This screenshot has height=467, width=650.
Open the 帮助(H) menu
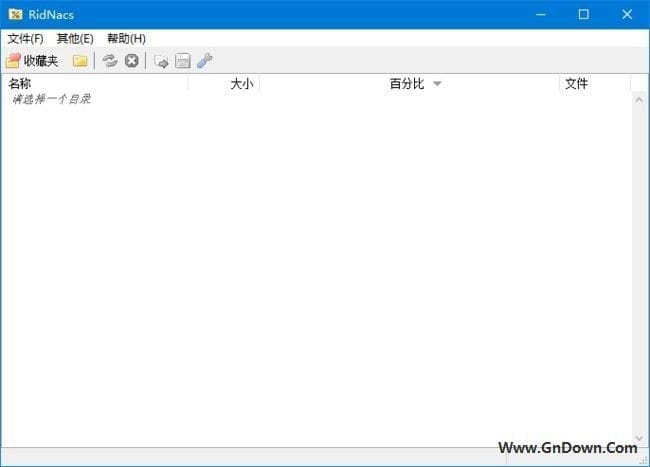(x=126, y=39)
